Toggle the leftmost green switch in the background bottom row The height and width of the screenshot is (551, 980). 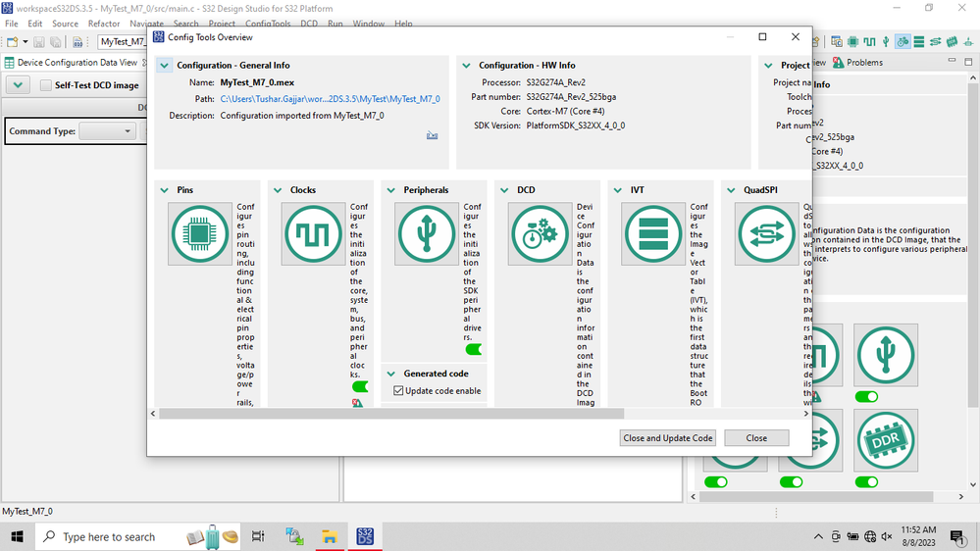715,481
